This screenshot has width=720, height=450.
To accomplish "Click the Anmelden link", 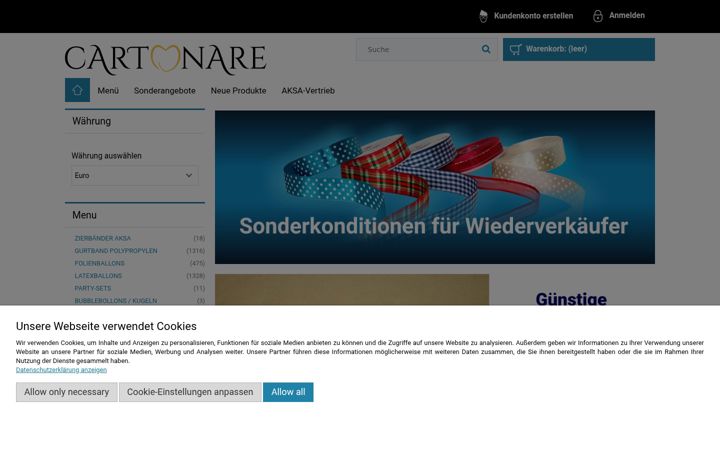I will (627, 15).
